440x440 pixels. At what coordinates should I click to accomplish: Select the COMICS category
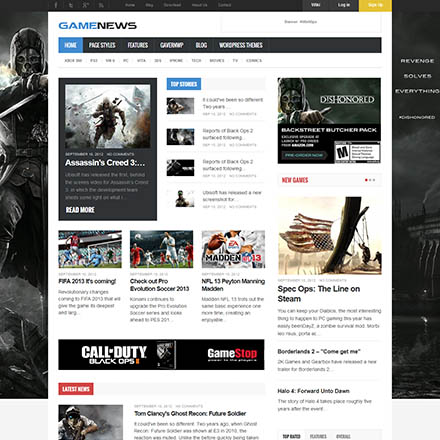coord(254,61)
